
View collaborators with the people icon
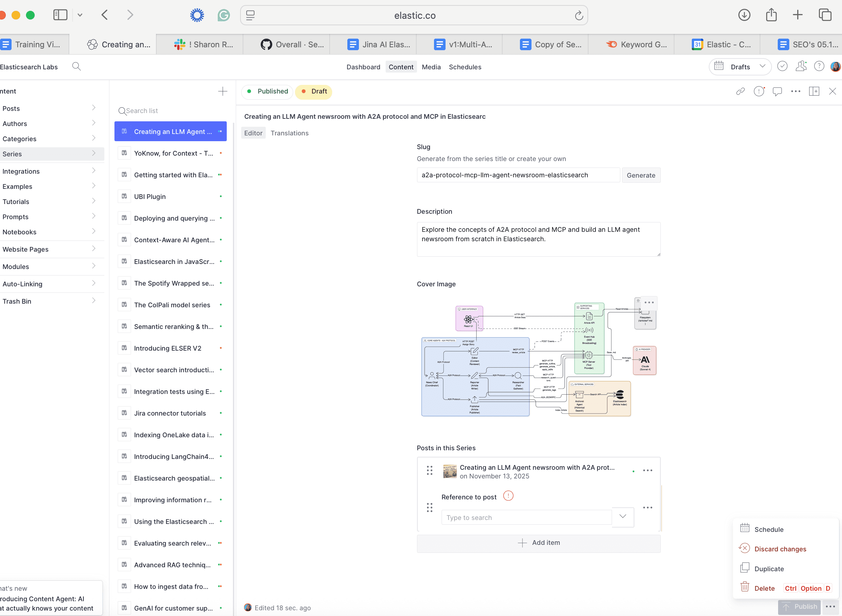coord(801,66)
